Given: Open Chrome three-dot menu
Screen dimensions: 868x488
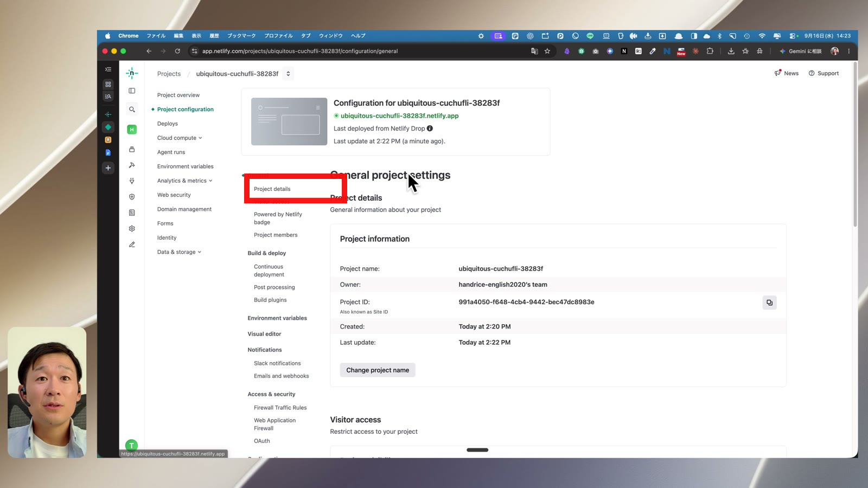Looking at the screenshot, I should 848,51.
